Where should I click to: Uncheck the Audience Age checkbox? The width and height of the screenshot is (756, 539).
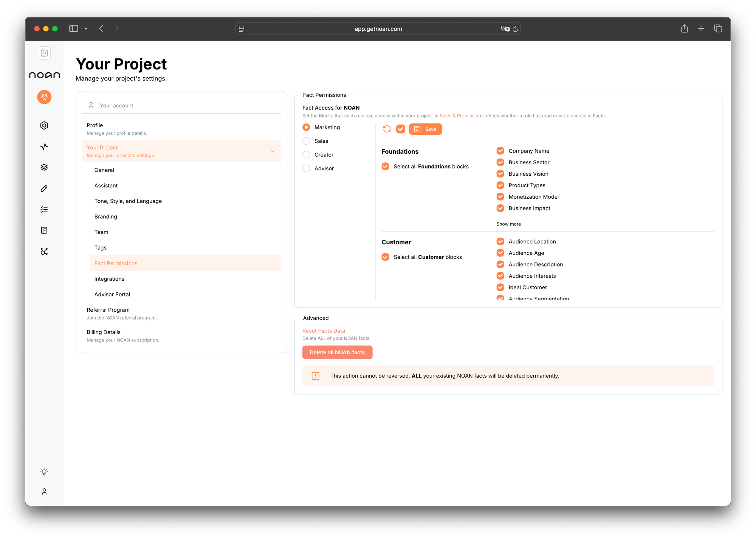500,253
